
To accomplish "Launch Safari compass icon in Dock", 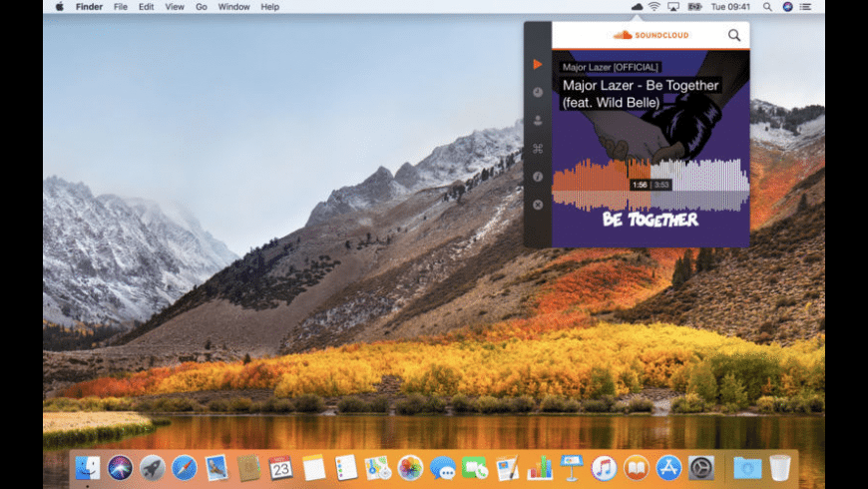I will tap(185, 468).
